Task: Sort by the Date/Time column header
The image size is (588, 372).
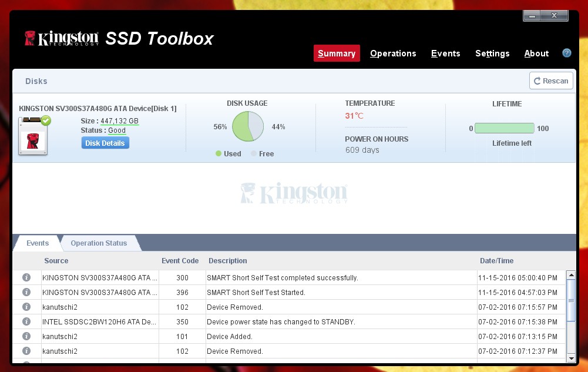Action: coord(496,260)
